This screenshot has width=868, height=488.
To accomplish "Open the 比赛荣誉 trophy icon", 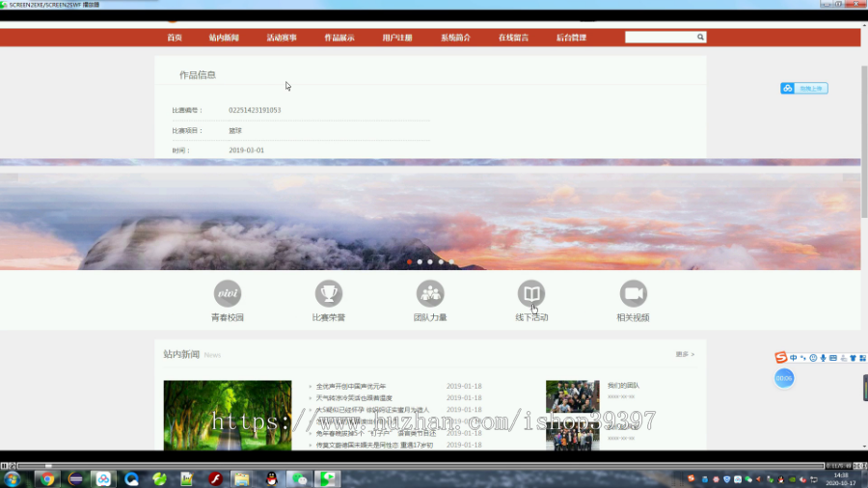I will click(x=329, y=293).
